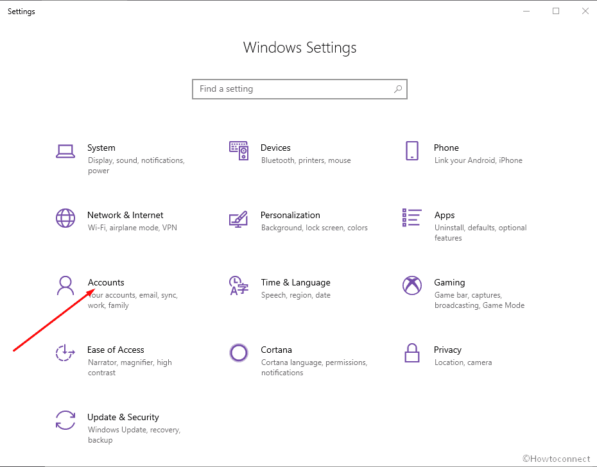Click 'Link your Android, iPhone' text
Screen dimensions: 597x467
coord(478,160)
